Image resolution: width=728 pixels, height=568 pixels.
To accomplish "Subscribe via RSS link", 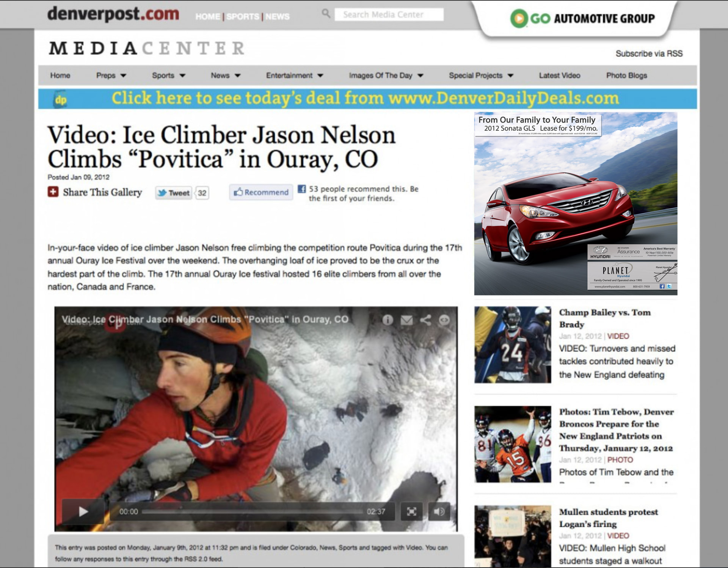I will tap(649, 53).
